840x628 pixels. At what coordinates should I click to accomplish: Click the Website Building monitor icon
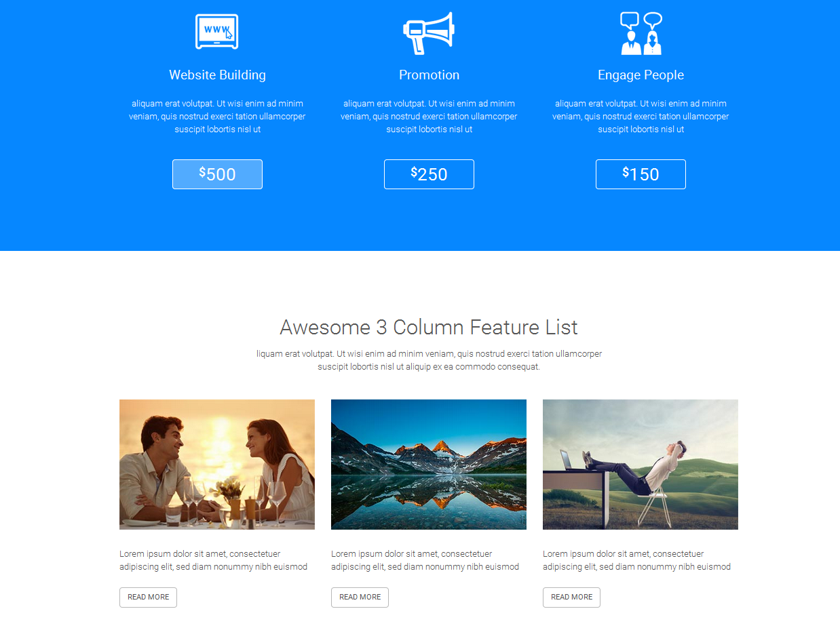pos(217,32)
